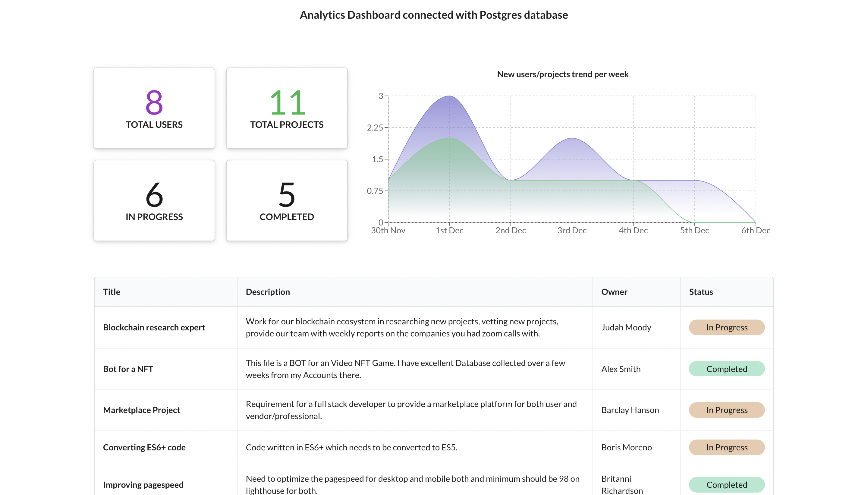The height and width of the screenshot is (495, 868).
Task: Click In Progress badge for Converting ES6+ code
Action: (726, 447)
